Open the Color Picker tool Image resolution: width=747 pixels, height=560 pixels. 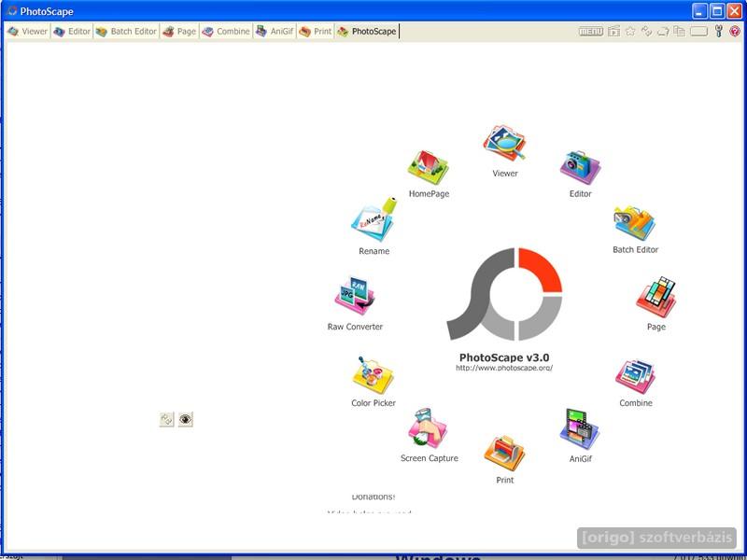coord(373,376)
